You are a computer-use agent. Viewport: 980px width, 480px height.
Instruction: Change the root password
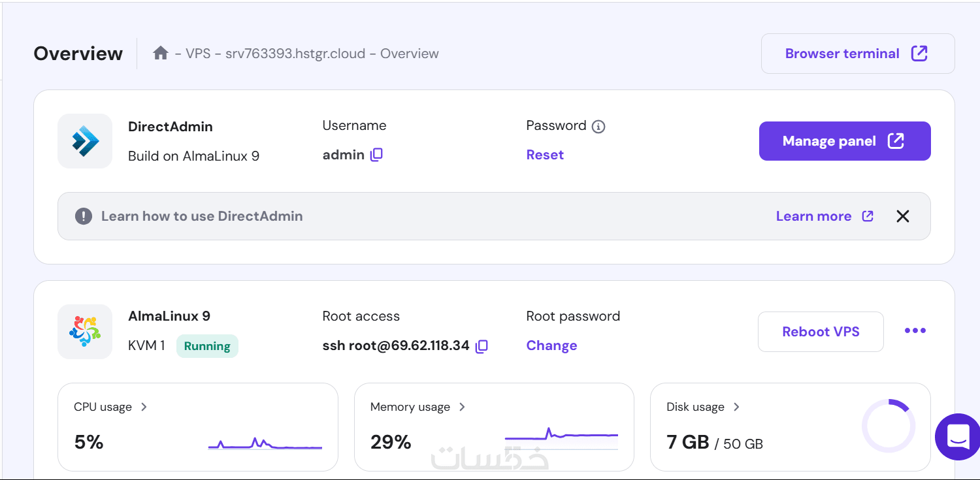coord(551,345)
